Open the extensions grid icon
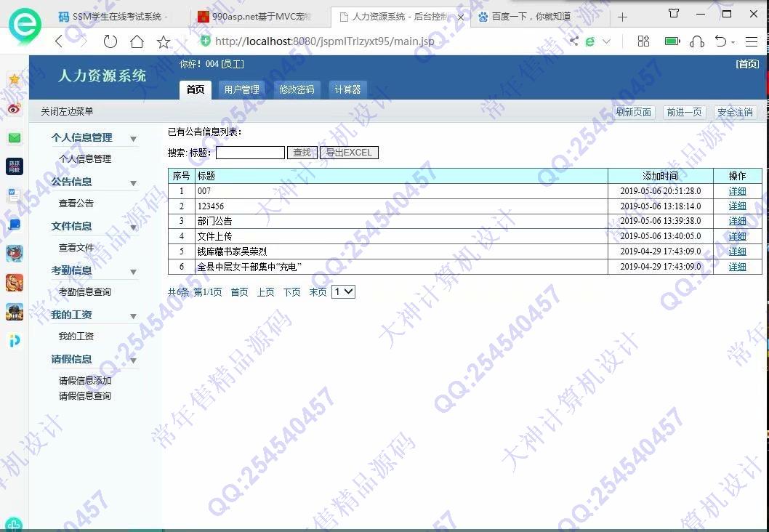769x532 pixels. click(x=643, y=41)
